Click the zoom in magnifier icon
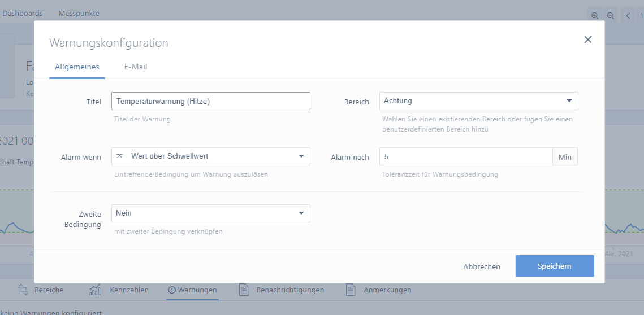 coord(595,16)
